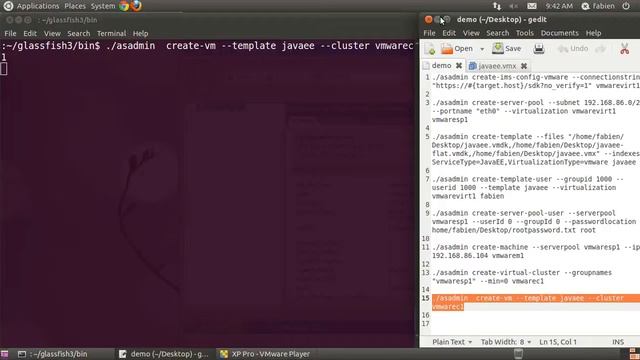Click the 9:42 AM clock
640x360 pixels.
click(559, 6)
